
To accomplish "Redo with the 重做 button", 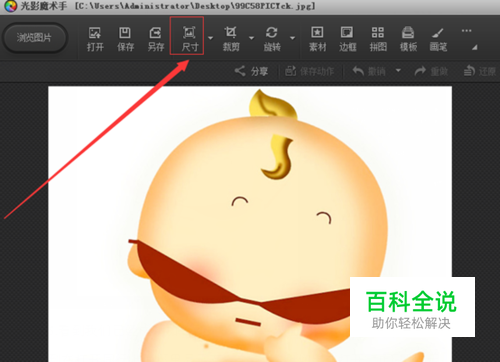I will pyautogui.click(x=431, y=71).
